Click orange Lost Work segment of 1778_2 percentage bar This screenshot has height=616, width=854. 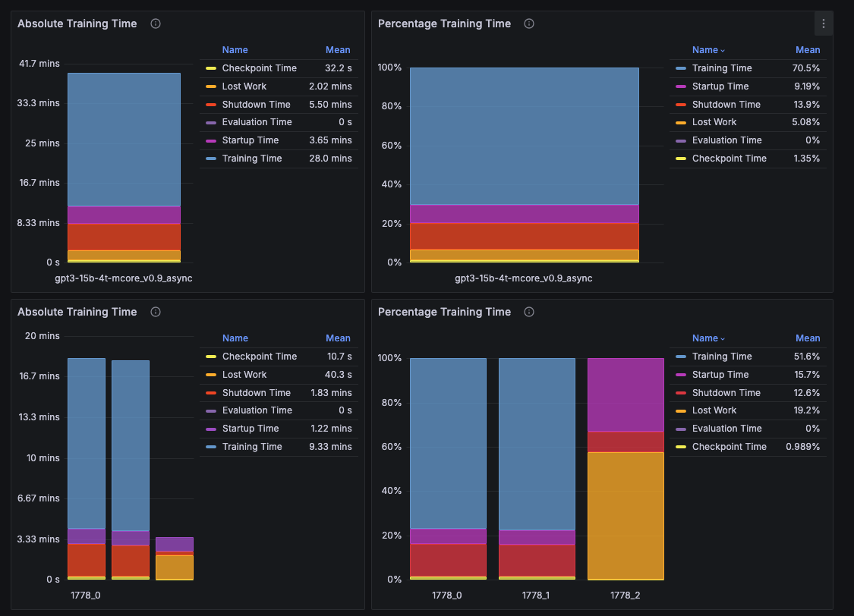(626, 516)
